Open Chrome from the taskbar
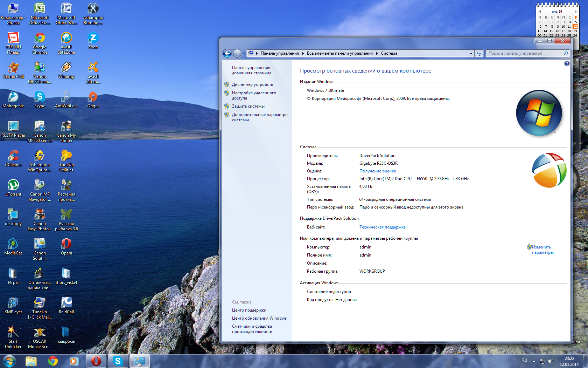This screenshot has height=368, width=588. 53,361
